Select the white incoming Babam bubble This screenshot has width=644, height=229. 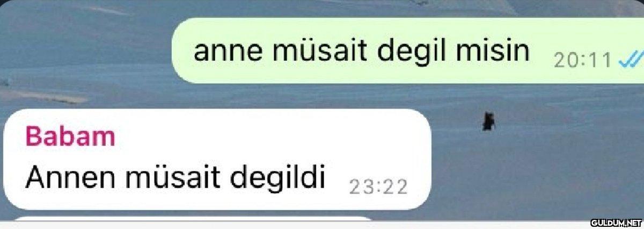click(216, 159)
